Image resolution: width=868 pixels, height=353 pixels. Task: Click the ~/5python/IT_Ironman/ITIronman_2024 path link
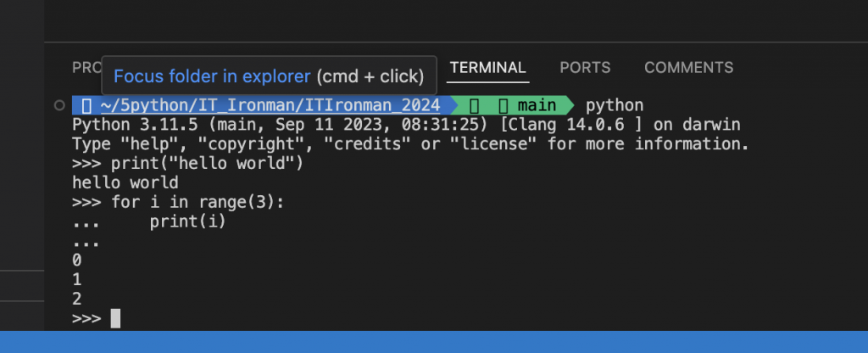pos(270,104)
